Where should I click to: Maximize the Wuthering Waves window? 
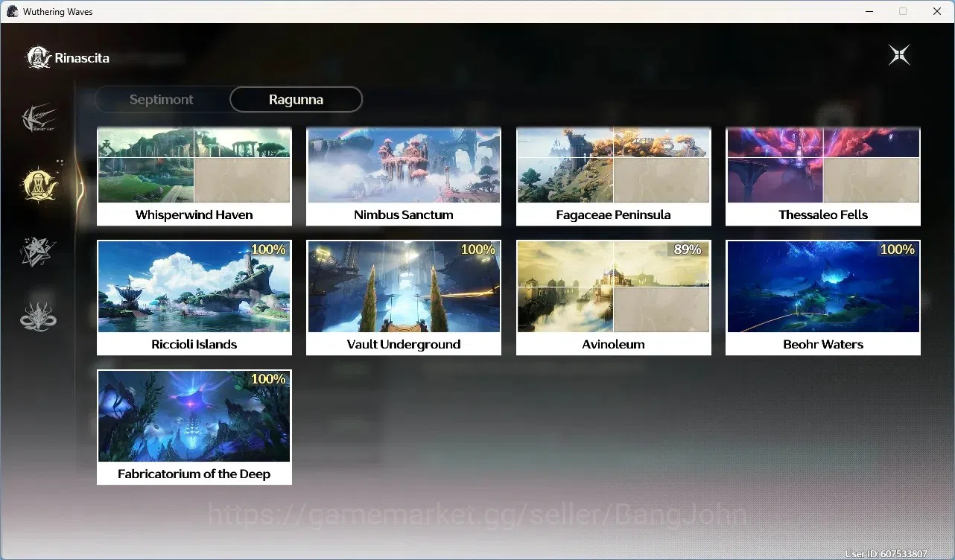click(x=903, y=11)
